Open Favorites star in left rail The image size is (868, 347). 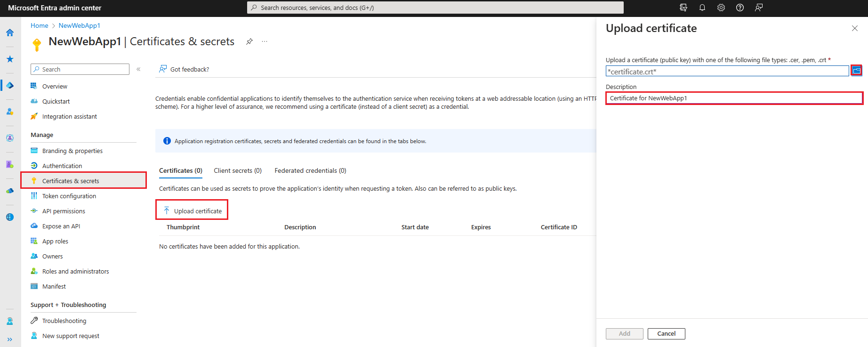click(x=10, y=59)
